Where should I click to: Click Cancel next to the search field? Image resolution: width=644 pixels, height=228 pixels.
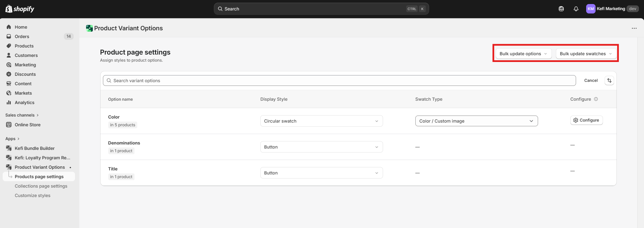(591, 80)
